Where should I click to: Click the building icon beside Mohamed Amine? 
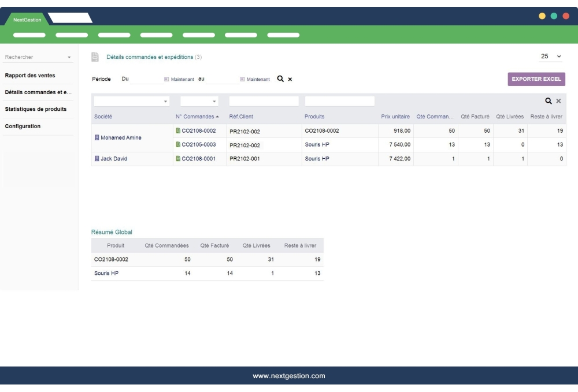pyautogui.click(x=97, y=138)
